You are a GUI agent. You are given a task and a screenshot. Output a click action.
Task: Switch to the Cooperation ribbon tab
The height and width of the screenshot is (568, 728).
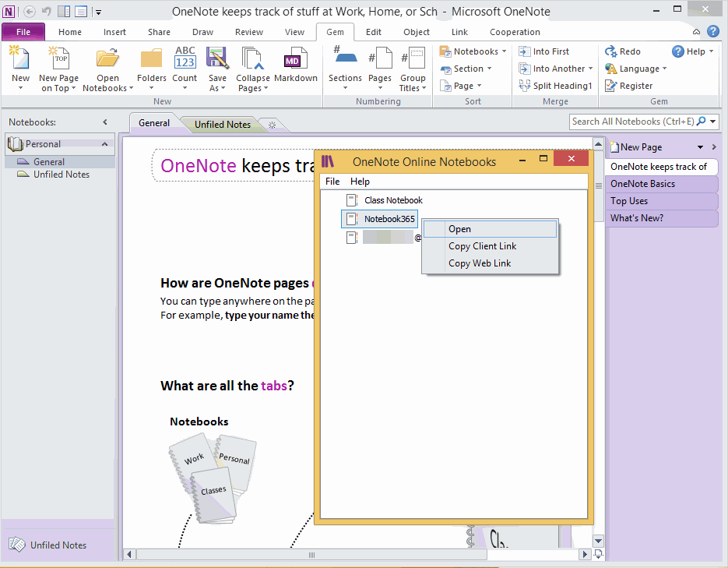(515, 32)
